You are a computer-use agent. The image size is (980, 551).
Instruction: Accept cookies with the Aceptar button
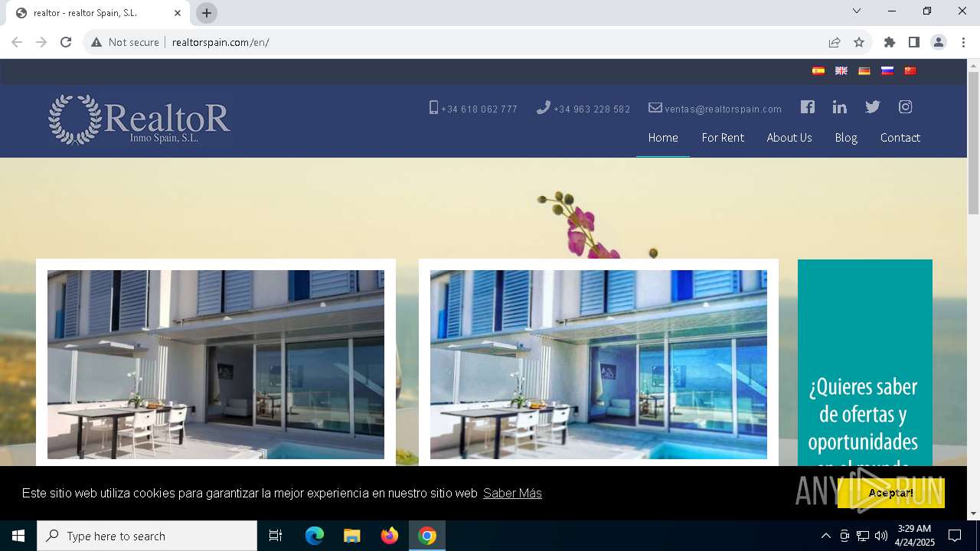891,493
